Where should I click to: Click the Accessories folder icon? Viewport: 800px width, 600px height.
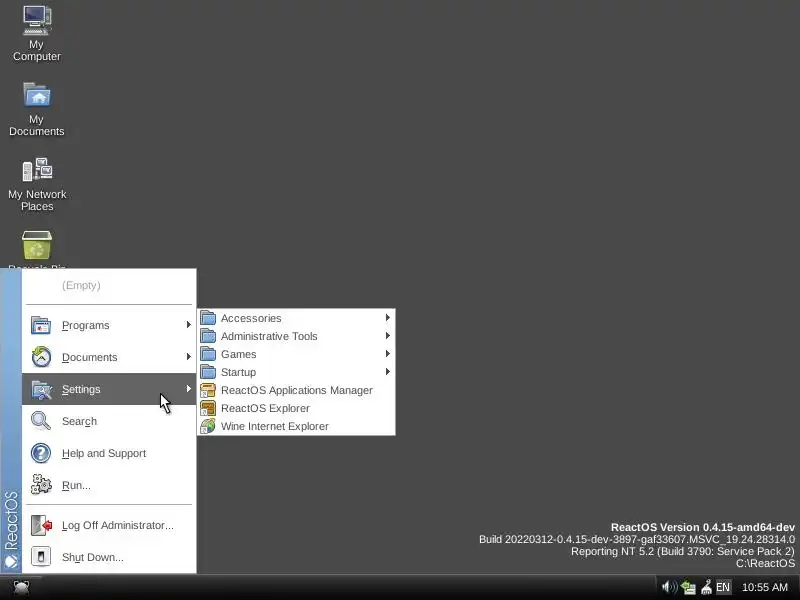coord(208,318)
